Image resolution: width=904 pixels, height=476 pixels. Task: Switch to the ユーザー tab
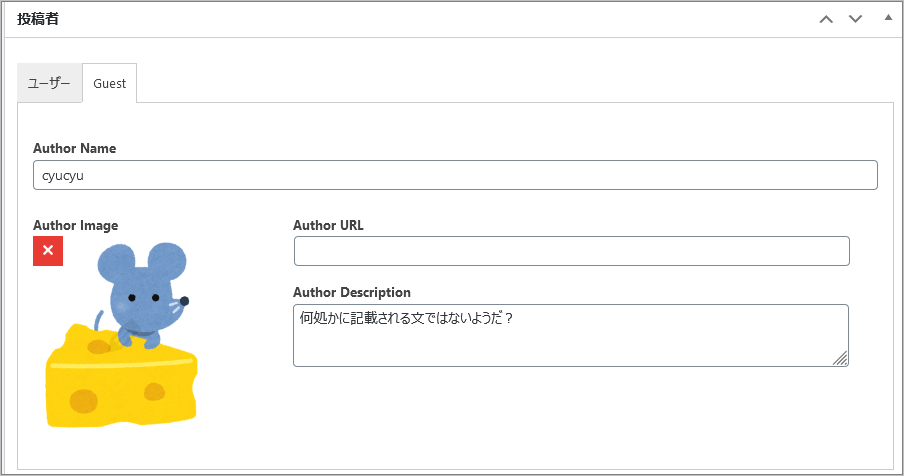pyautogui.click(x=50, y=83)
